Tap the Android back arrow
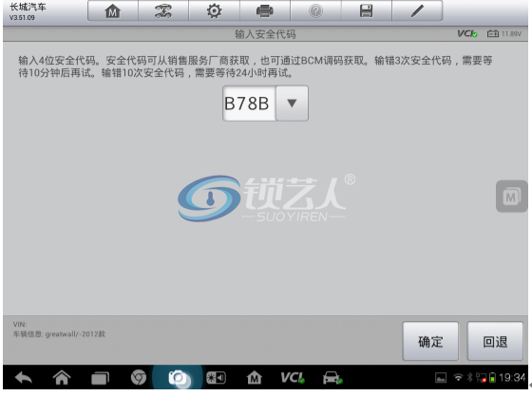Viewport: 532px width, 396px height. coord(24,377)
